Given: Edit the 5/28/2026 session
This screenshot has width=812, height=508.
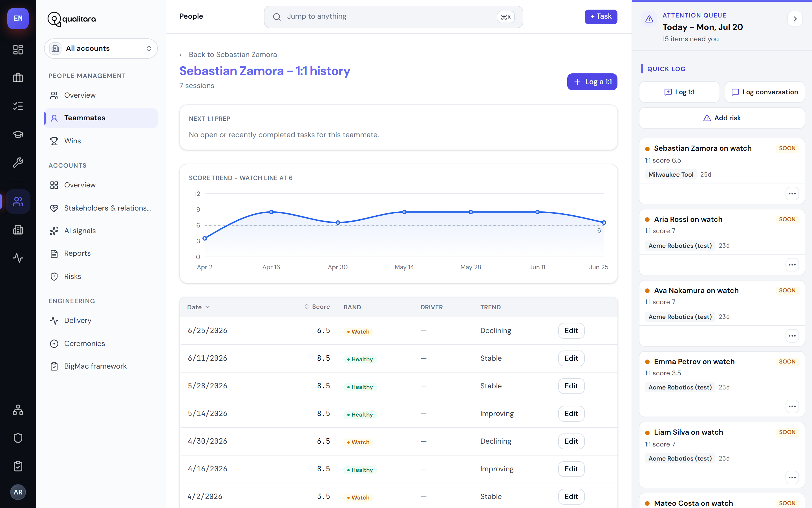Looking at the screenshot, I should coord(571,386).
